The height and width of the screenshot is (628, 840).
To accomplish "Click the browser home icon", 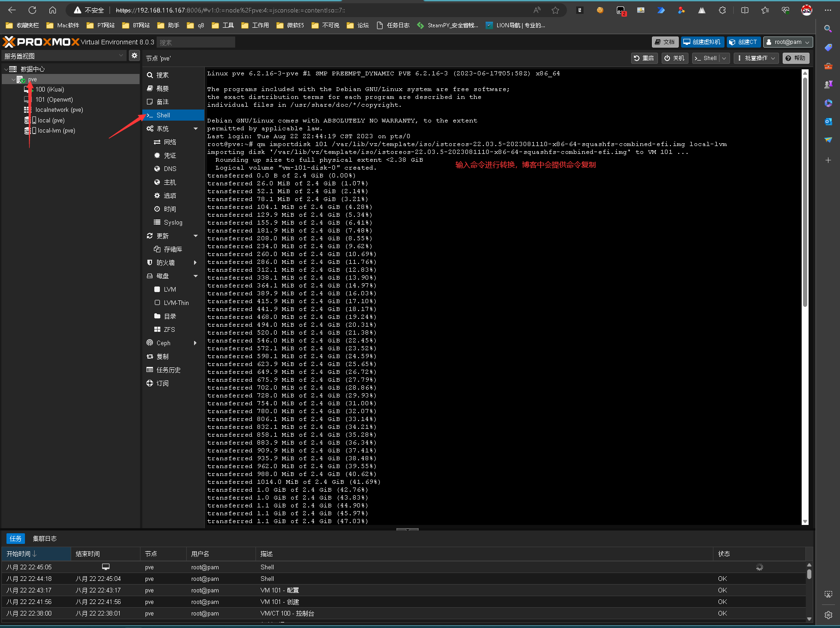I will pyautogui.click(x=53, y=10).
